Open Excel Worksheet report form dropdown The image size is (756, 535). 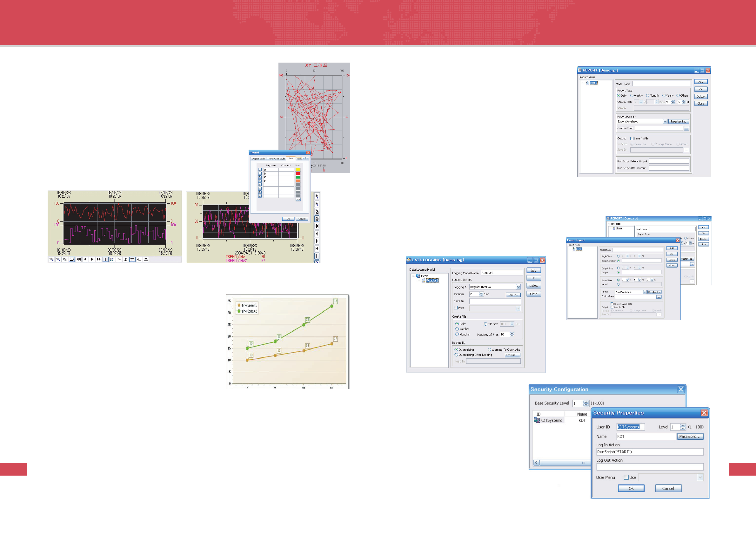point(665,122)
